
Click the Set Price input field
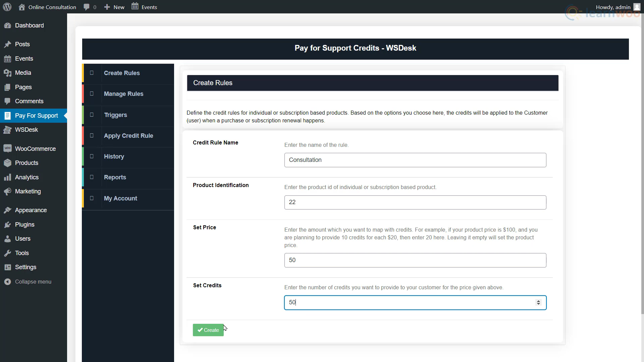[x=415, y=260]
